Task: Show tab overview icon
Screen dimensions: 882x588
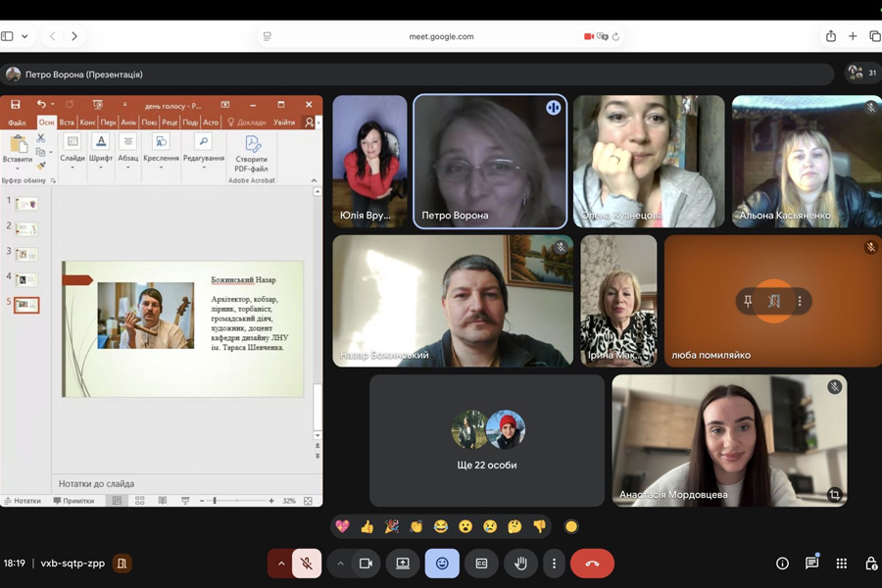Action: pyautogui.click(x=875, y=36)
